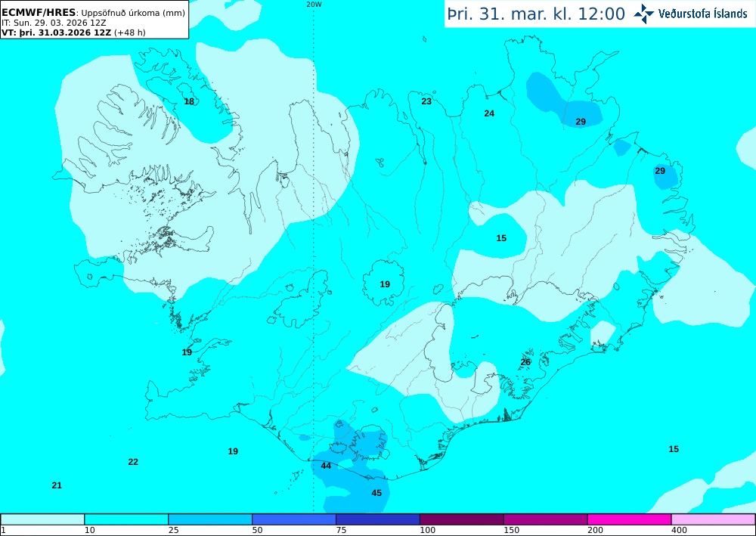Click the legend scale label 100
The height and width of the screenshot is (536, 756).
click(x=428, y=530)
